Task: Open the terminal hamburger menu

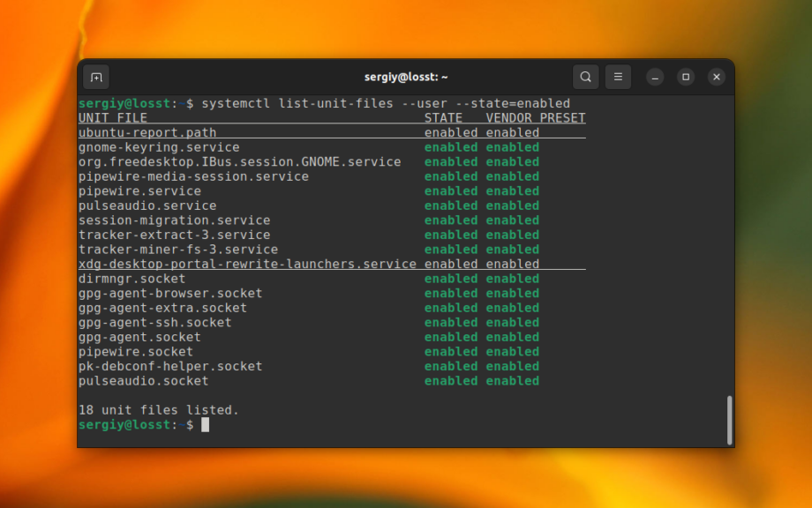Action: [x=618, y=77]
